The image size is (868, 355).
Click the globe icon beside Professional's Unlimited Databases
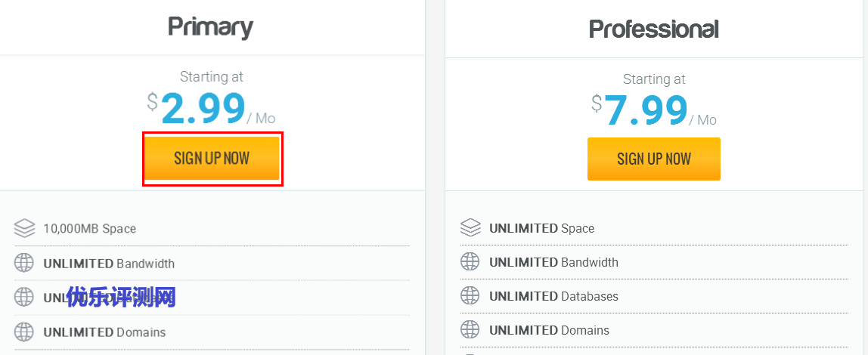[x=470, y=296]
